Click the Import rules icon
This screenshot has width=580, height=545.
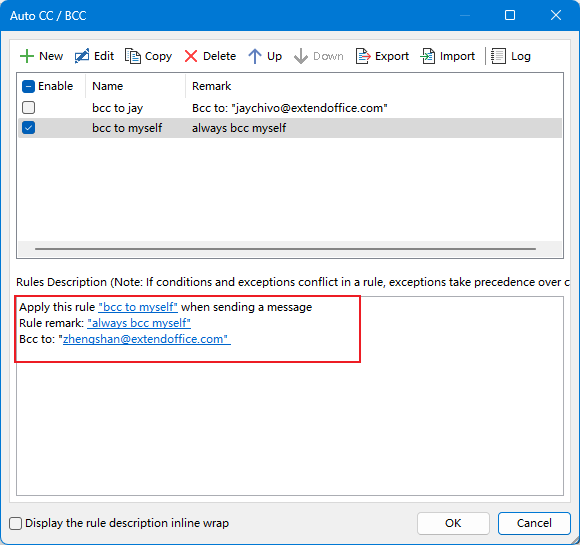tap(428, 56)
